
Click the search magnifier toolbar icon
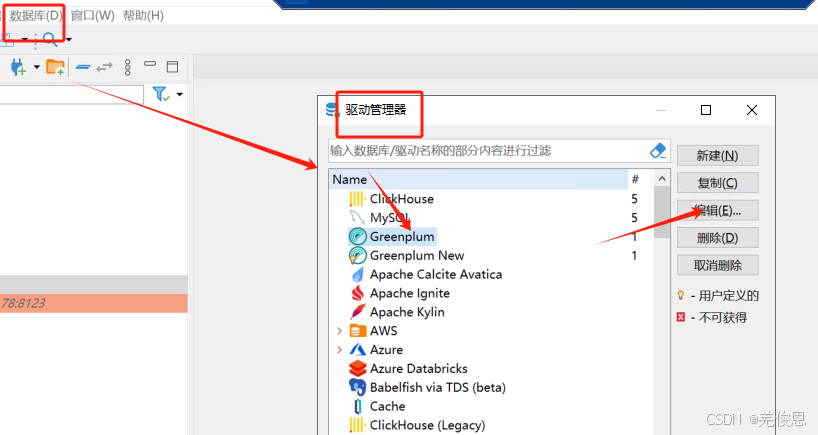(50, 39)
